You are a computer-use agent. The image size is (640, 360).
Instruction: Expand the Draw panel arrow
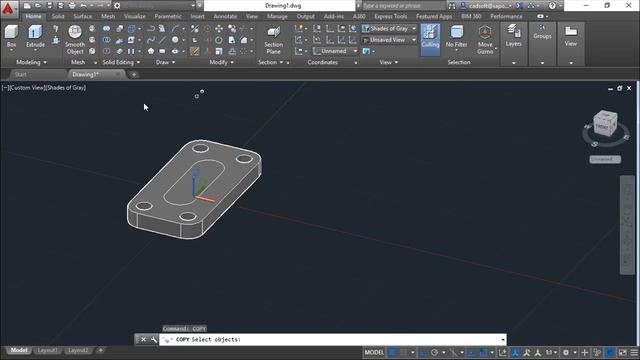173,62
